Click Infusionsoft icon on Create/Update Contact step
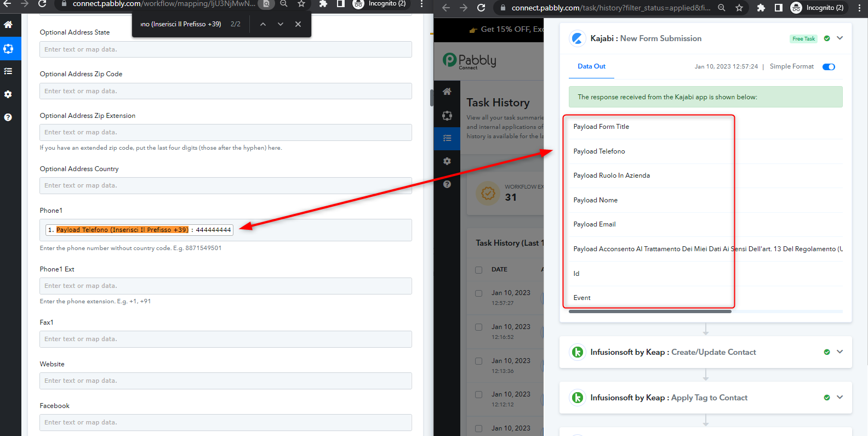Viewport: 868px width, 436px height. [x=578, y=352]
